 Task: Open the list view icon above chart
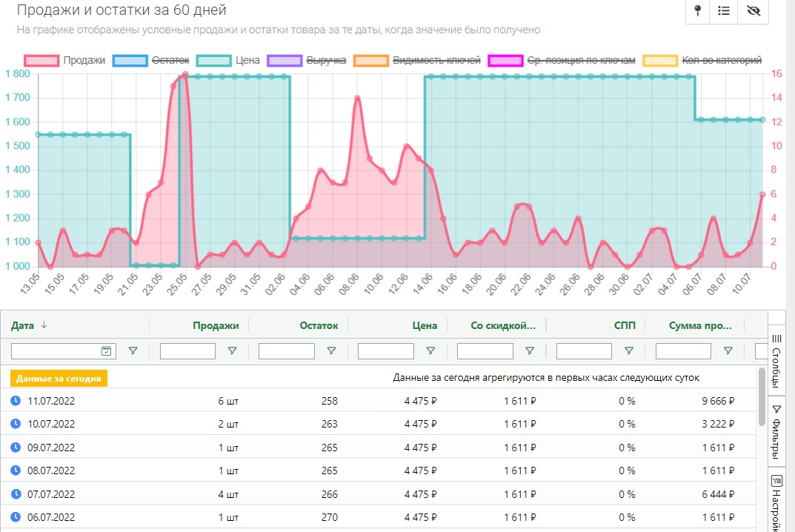click(x=725, y=11)
